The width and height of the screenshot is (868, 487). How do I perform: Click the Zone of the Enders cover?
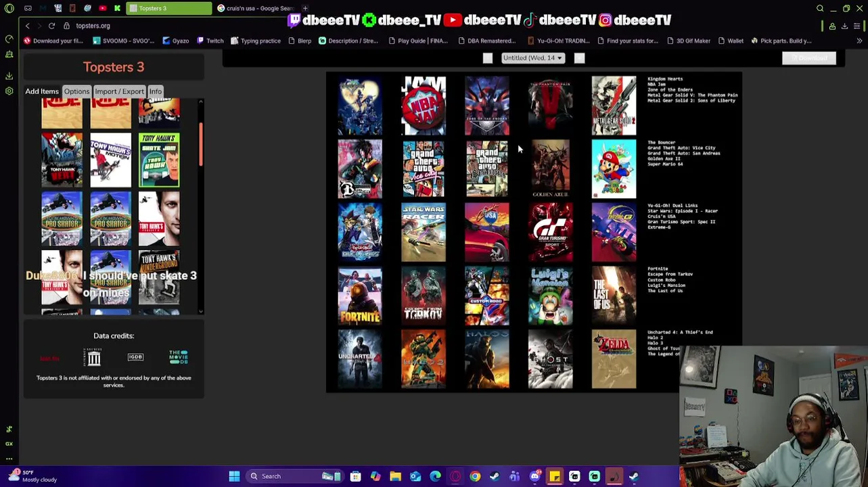click(487, 106)
